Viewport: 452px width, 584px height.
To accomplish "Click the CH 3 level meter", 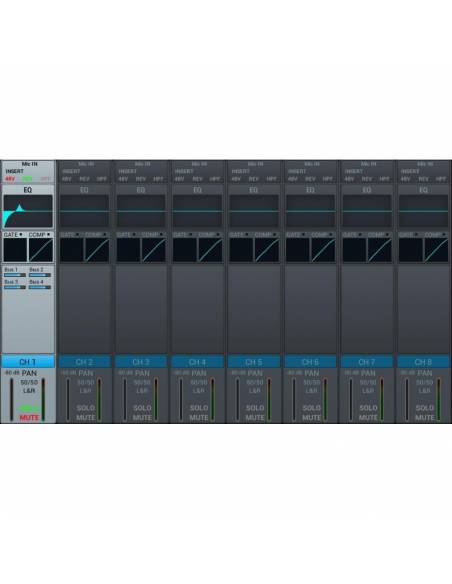I will pos(156,399).
